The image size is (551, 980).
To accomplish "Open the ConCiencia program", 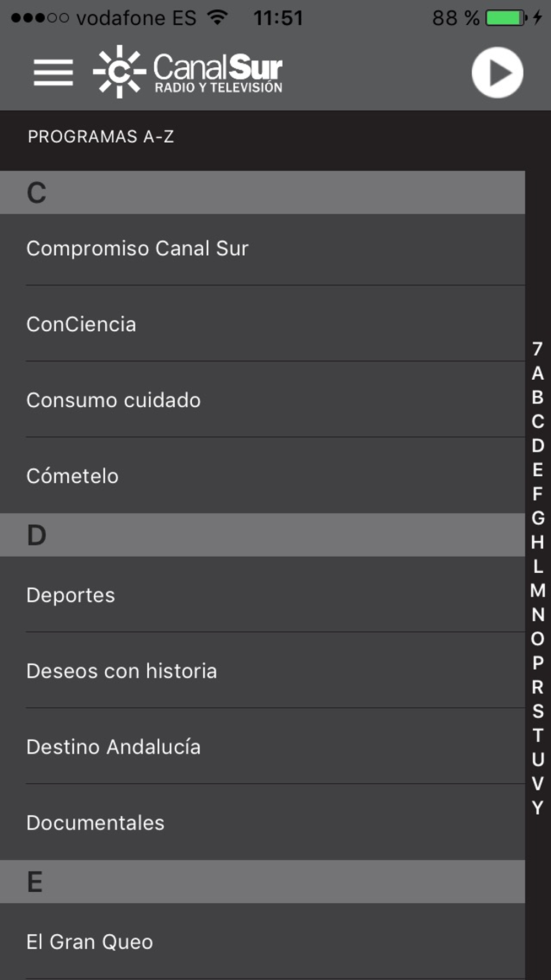I will [x=262, y=324].
